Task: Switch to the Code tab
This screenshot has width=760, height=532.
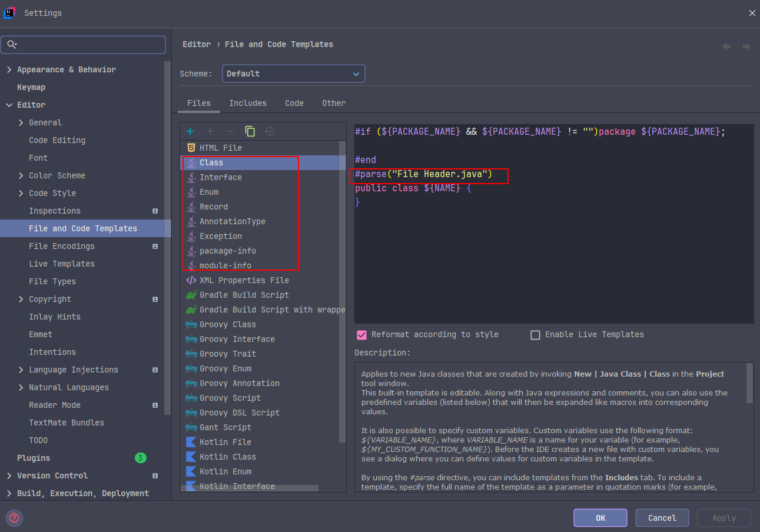Action: [294, 103]
